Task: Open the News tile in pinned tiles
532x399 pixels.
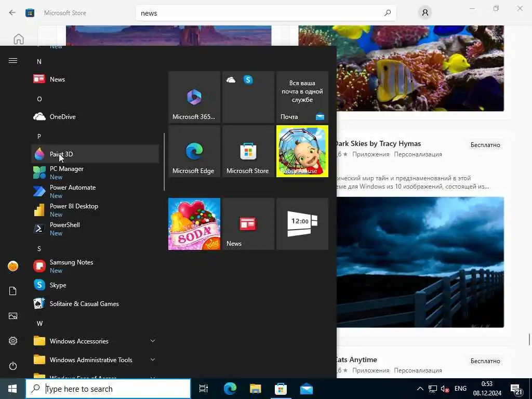Action: (x=248, y=224)
